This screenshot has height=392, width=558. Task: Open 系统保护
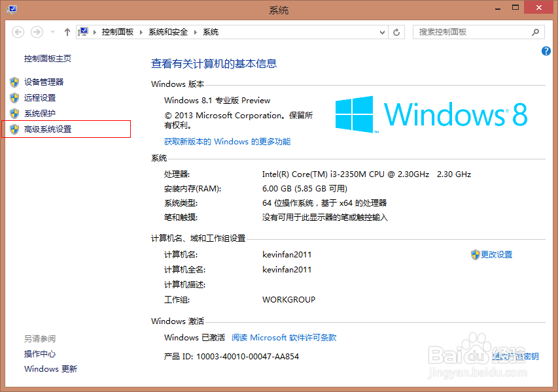point(40,114)
